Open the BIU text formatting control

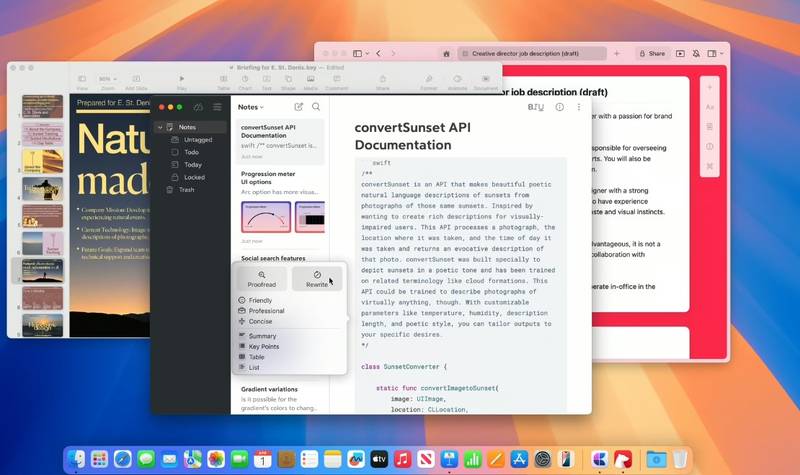click(535, 107)
